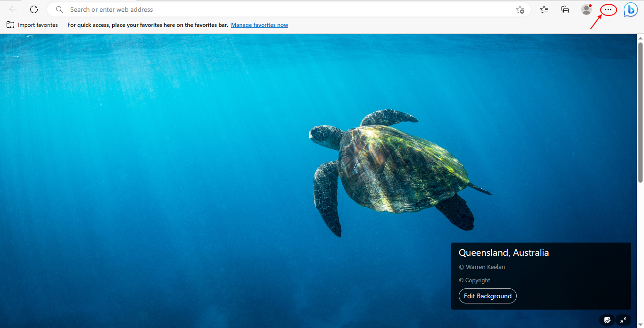This screenshot has height=328, width=644.
Task: Click the Back navigation arrow
Action: [13, 9]
